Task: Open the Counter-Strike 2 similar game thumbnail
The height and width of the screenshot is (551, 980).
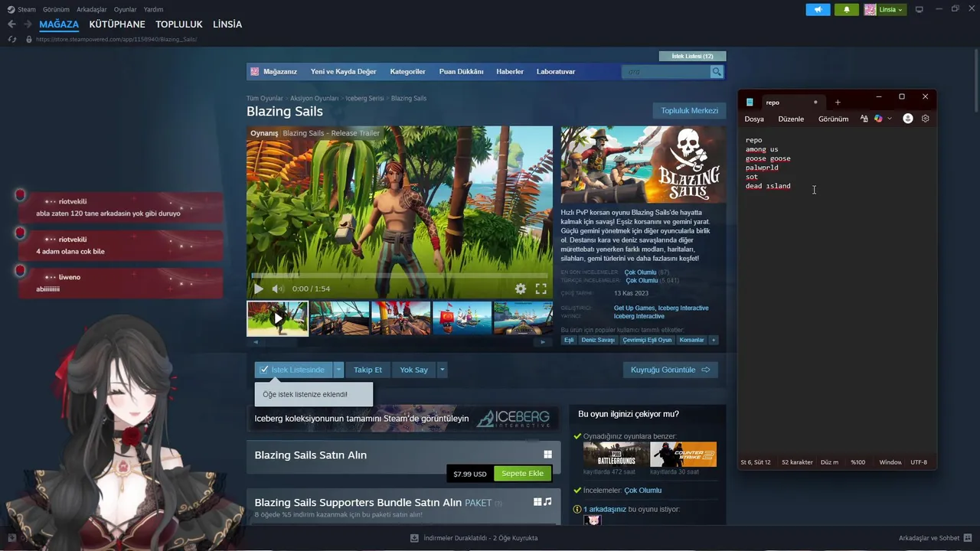Action: pos(683,455)
